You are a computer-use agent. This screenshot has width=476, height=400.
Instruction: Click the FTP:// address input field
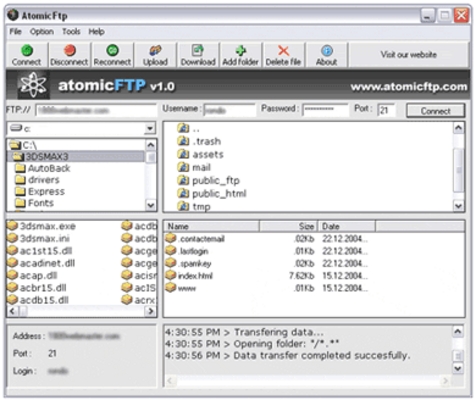[96, 110]
